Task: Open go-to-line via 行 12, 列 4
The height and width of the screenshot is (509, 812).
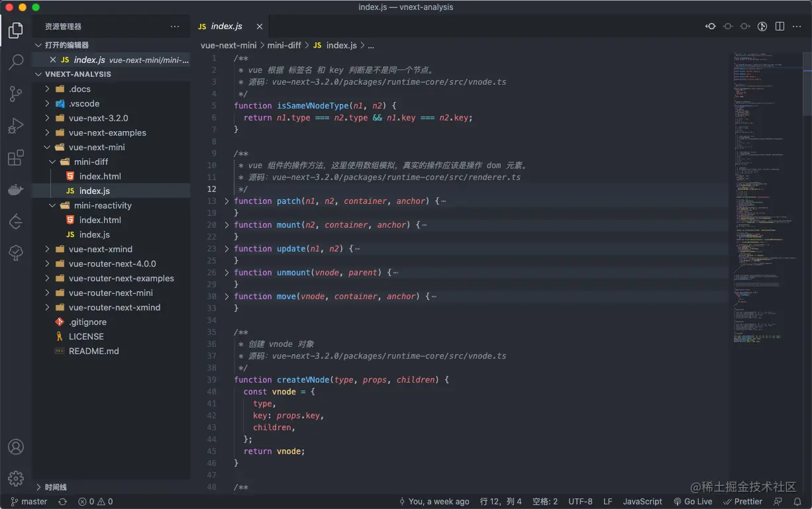Action: 501,502
